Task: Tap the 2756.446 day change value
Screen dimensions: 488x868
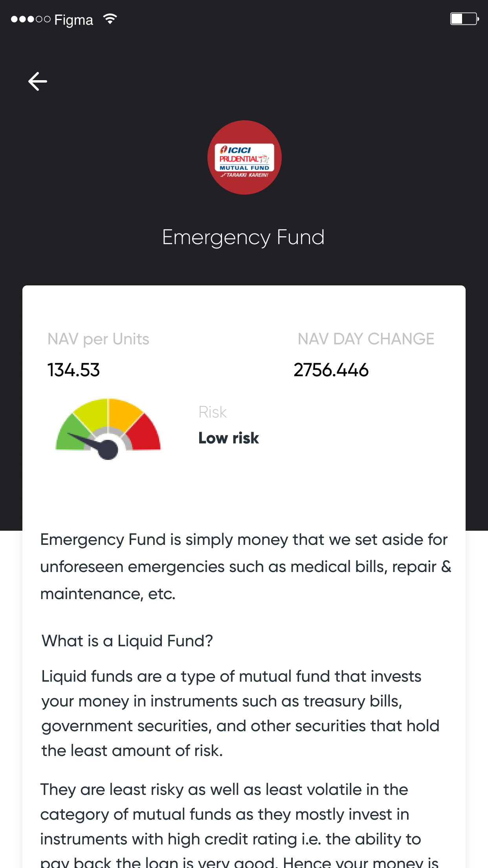Action: pyautogui.click(x=331, y=370)
